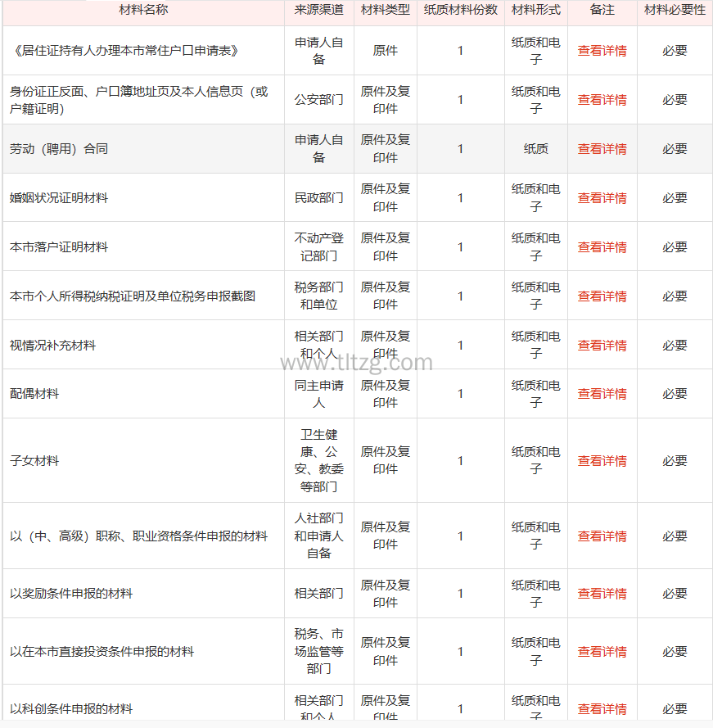Image resolution: width=713 pixels, height=728 pixels.
Task: View details for 劳动（聘用）合同
Action: click(602, 149)
